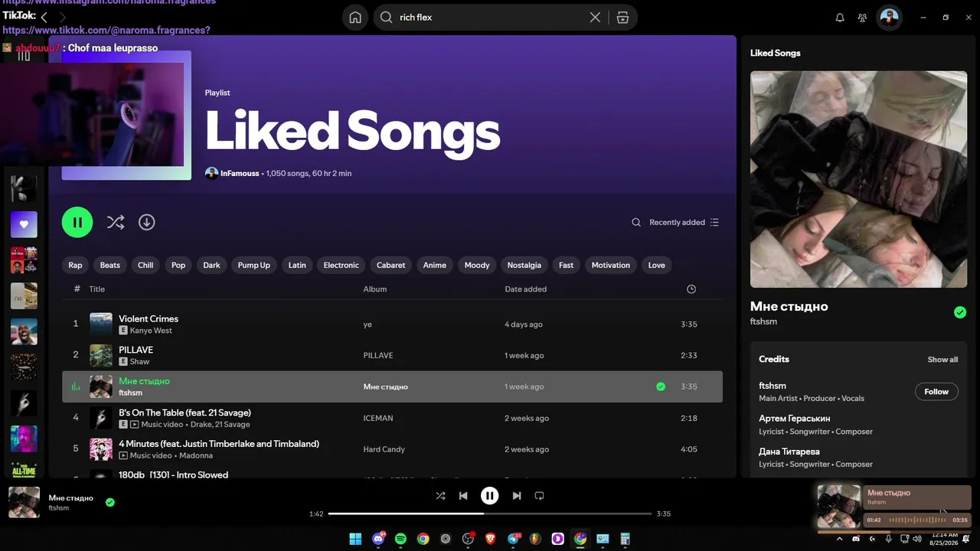The width and height of the screenshot is (980, 551).
Task: Clear the 'rich flex' search text
Action: [x=595, y=18]
